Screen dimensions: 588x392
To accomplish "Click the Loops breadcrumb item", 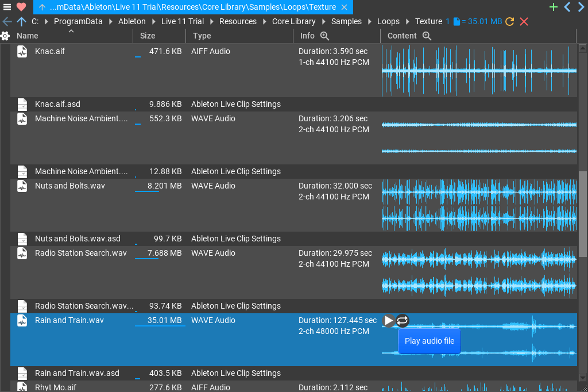I will coord(388,21).
